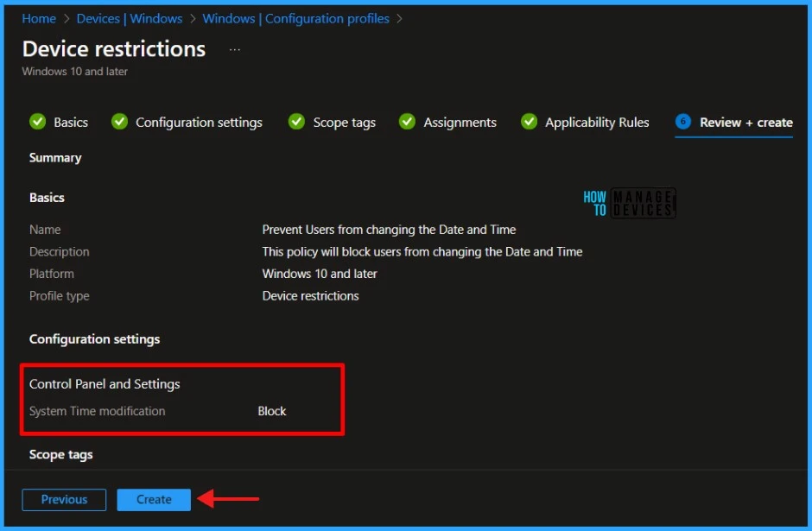Click the 'Summary' heading

pos(55,158)
